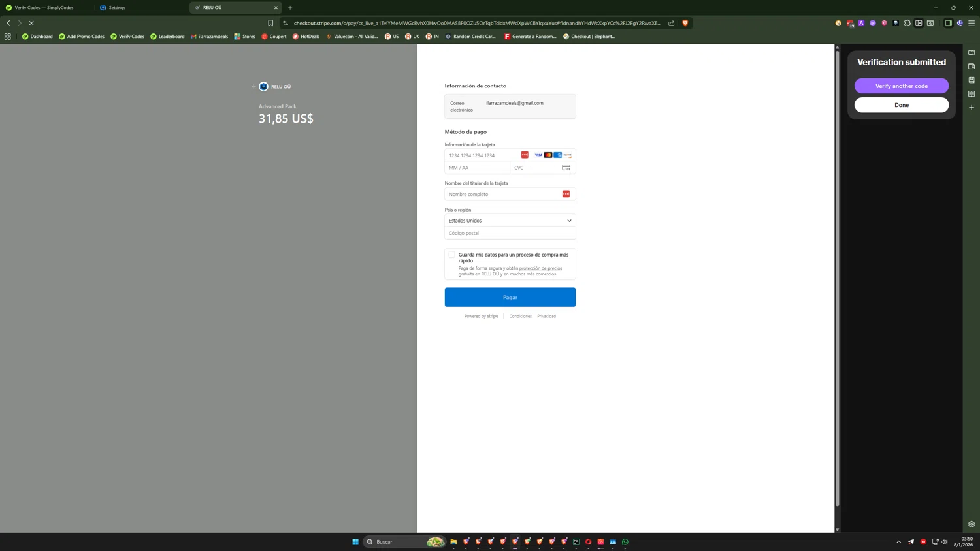Click the purple A extension icon
Screen dimensions: 980x551
click(x=862, y=23)
